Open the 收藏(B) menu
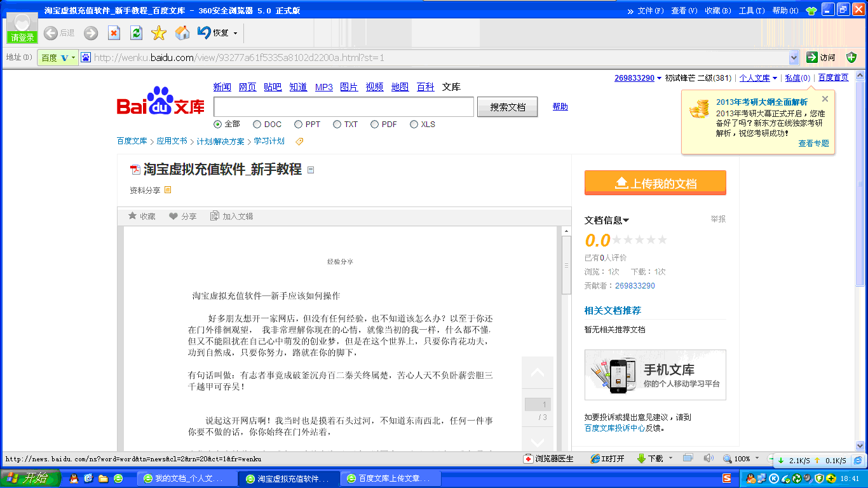 click(x=718, y=11)
